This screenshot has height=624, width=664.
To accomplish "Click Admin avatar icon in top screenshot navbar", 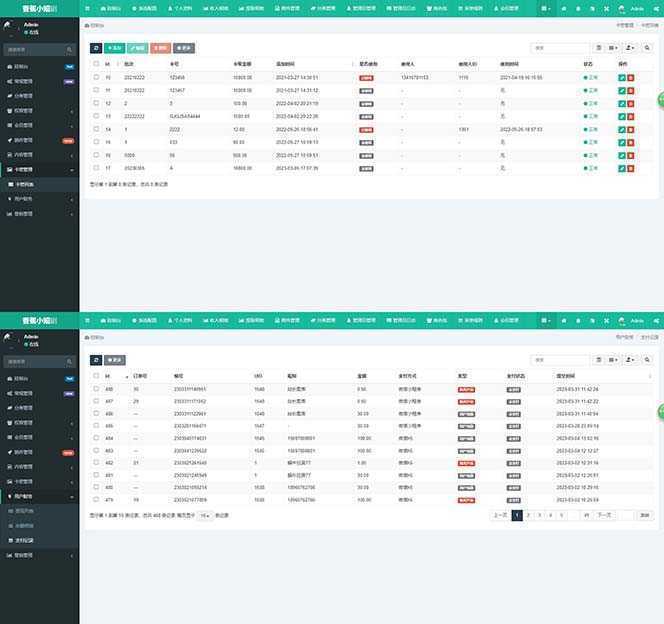I will (x=621, y=8).
